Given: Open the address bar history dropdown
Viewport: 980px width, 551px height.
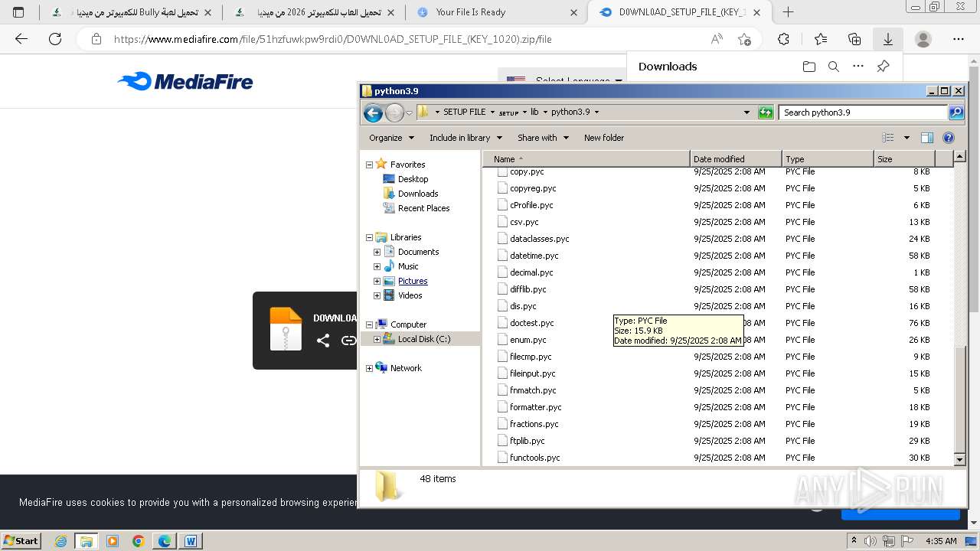Looking at the screenshot, I should (x=747, y=112).
